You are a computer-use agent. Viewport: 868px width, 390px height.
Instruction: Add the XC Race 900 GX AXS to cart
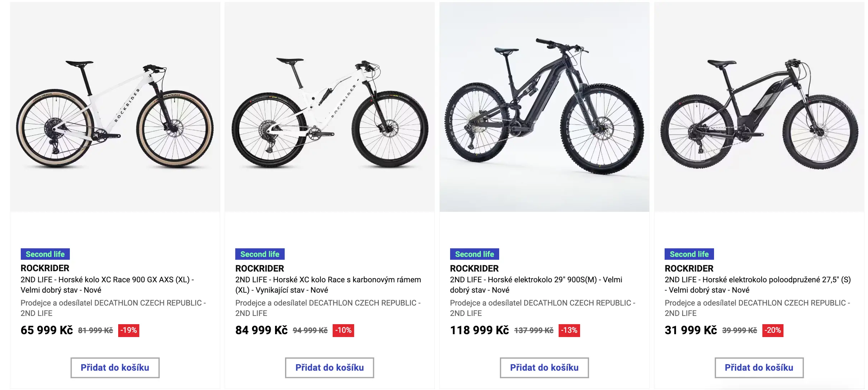click(x=115, y=367)
